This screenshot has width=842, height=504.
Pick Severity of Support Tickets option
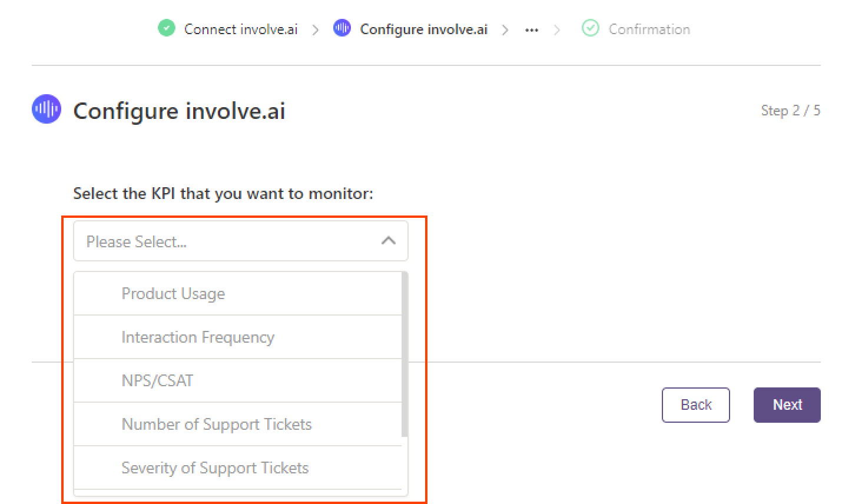(x=238, y=467)
